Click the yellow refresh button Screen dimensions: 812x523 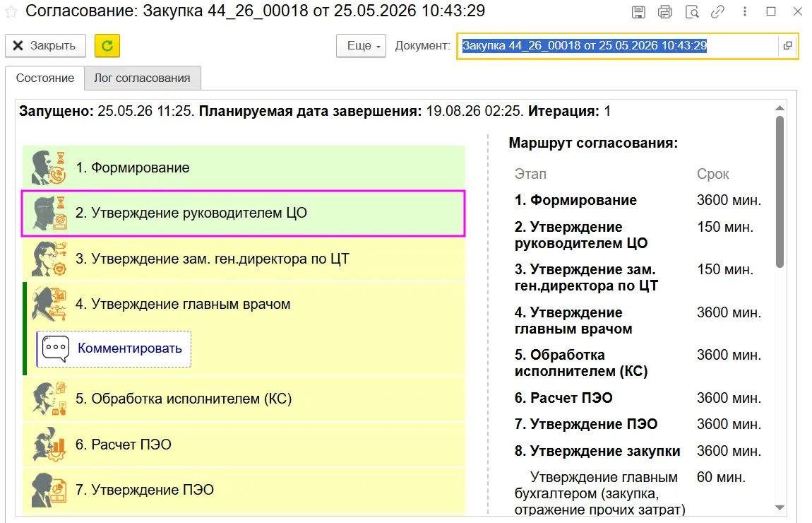click(x=107, y=46)
